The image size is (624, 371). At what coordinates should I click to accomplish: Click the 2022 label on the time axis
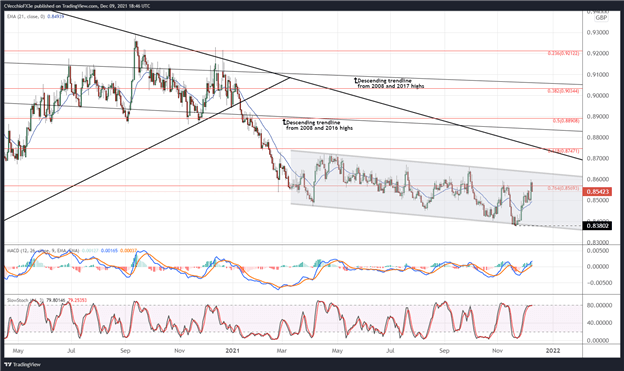click(x=553, y=351)
